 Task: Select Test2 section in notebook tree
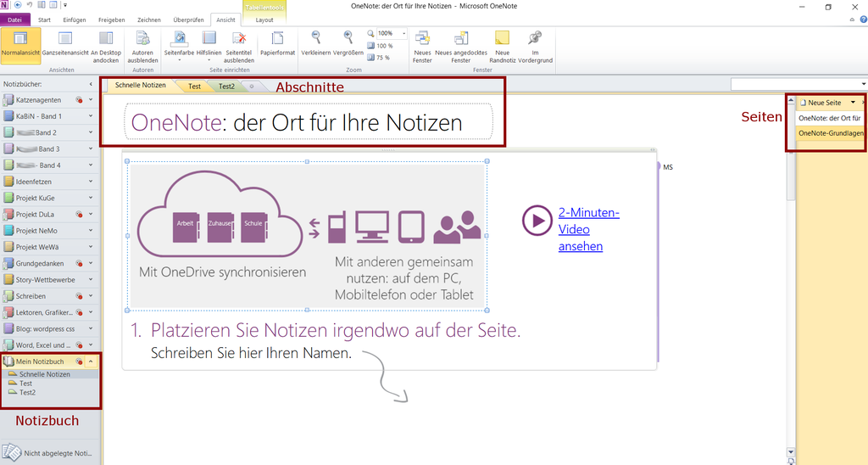[27, 392]
